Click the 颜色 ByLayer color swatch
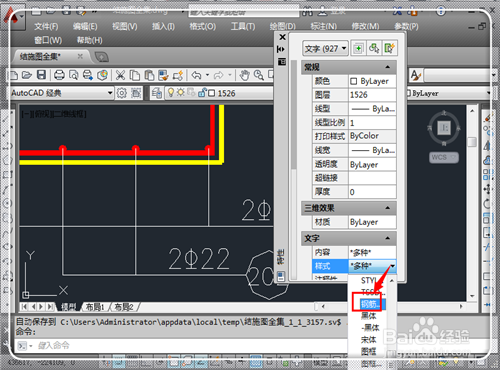 tap(354, 81)
